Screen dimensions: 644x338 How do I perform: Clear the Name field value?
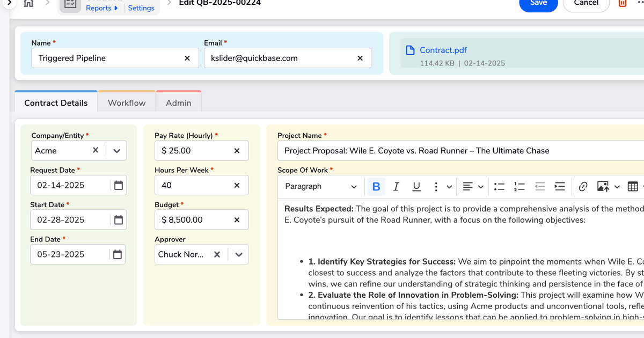(187, 58)
